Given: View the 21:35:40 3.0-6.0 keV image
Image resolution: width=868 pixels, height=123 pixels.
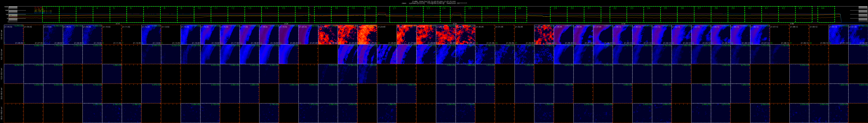Looking at the screenshot, I should pos(564,34).
